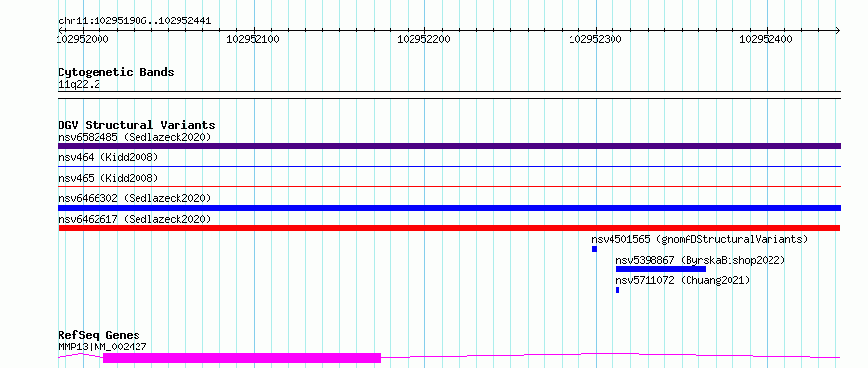Click the thin blue nsv464 line
Screen dimensions: 868x368
(449, 166)
